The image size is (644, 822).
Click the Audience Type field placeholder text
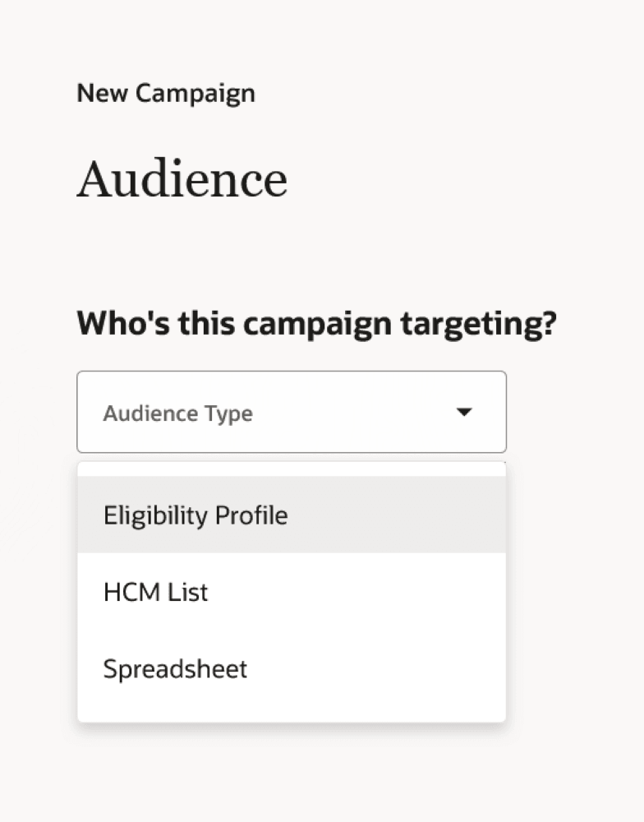coord(177,413)
